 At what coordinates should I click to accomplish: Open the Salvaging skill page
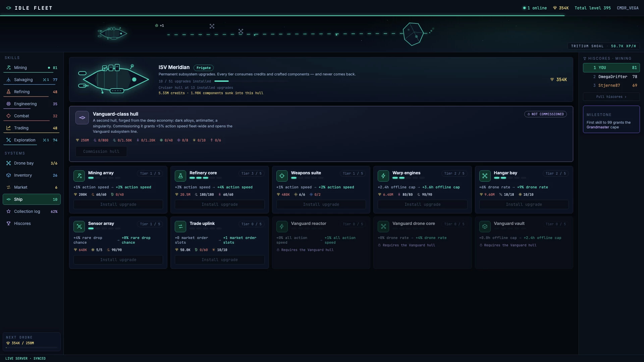(32, 80)
